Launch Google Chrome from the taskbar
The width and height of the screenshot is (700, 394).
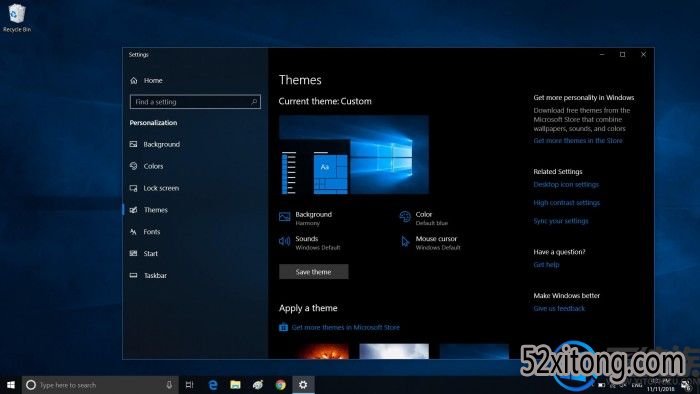(281, 385)
